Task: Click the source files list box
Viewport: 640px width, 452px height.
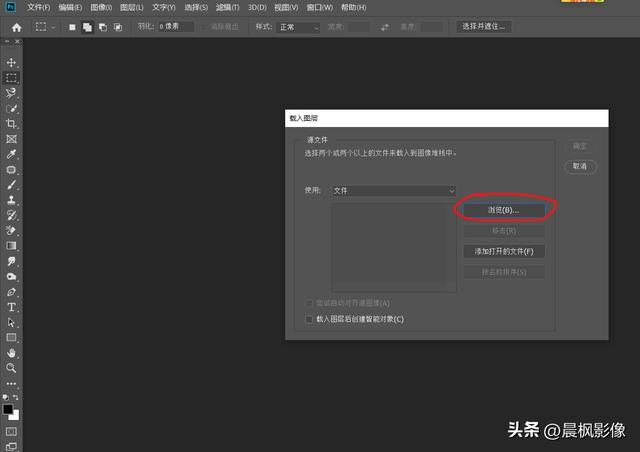Action: (x=393, y=247)
